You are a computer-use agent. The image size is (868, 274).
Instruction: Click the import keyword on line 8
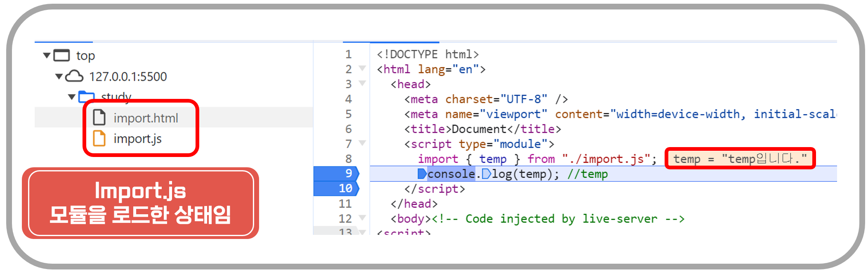click(438, 159)
